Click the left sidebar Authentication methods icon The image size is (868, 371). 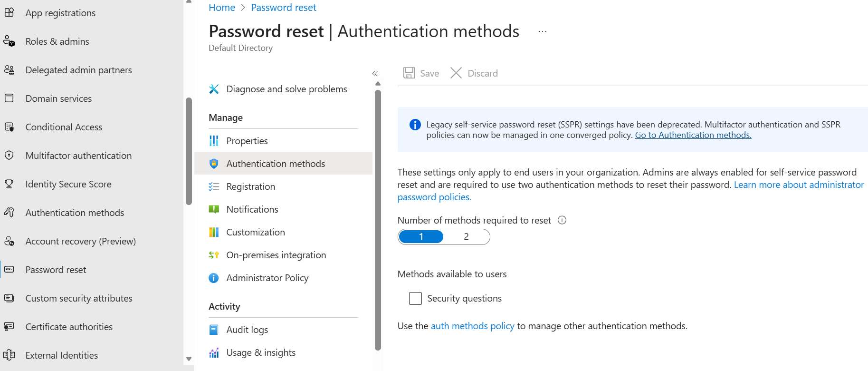tap(9, 213)
